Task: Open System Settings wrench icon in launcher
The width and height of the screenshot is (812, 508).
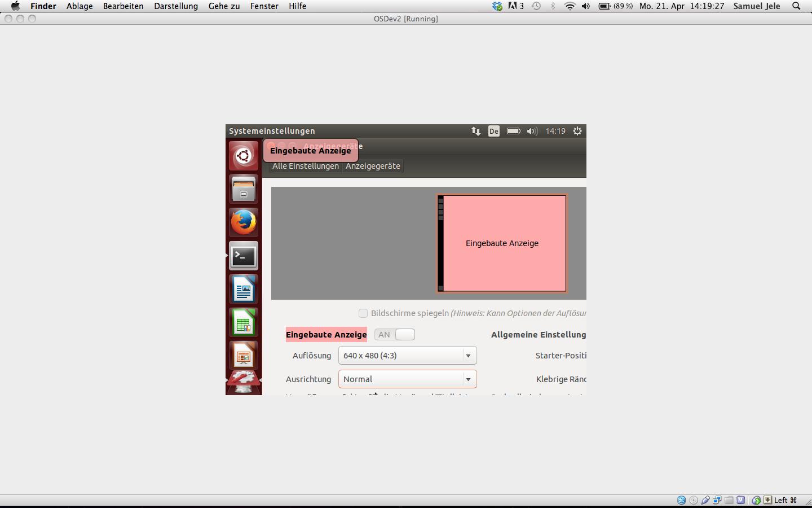Action: click(x=244, y=383)
